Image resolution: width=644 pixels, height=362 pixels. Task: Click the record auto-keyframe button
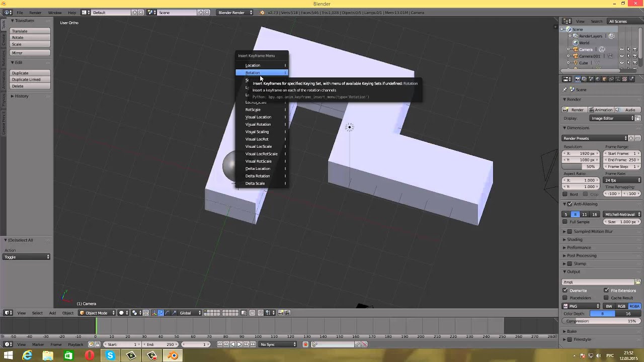point(305,344)
